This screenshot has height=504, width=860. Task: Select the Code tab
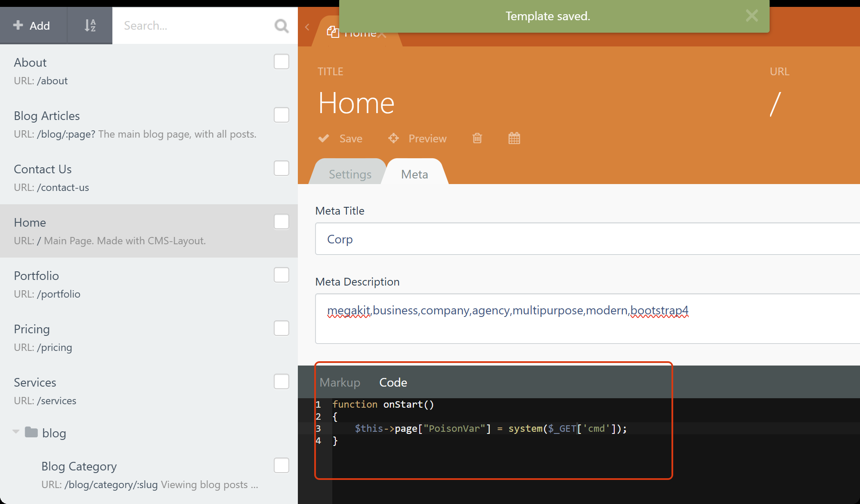tap(393, 382)
